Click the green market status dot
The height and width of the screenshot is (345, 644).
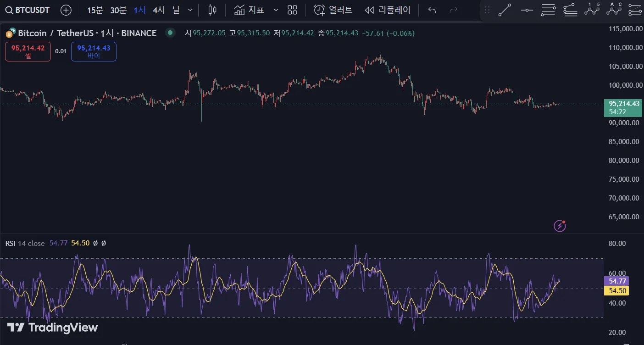[x=170, y=33]
